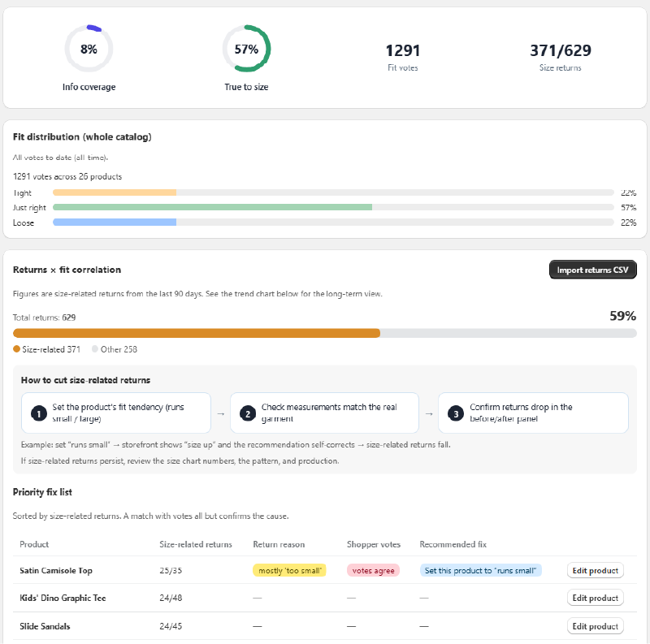
Task: Edit product for Kids' Dino Graphic Tee
Action: [595, 598]
